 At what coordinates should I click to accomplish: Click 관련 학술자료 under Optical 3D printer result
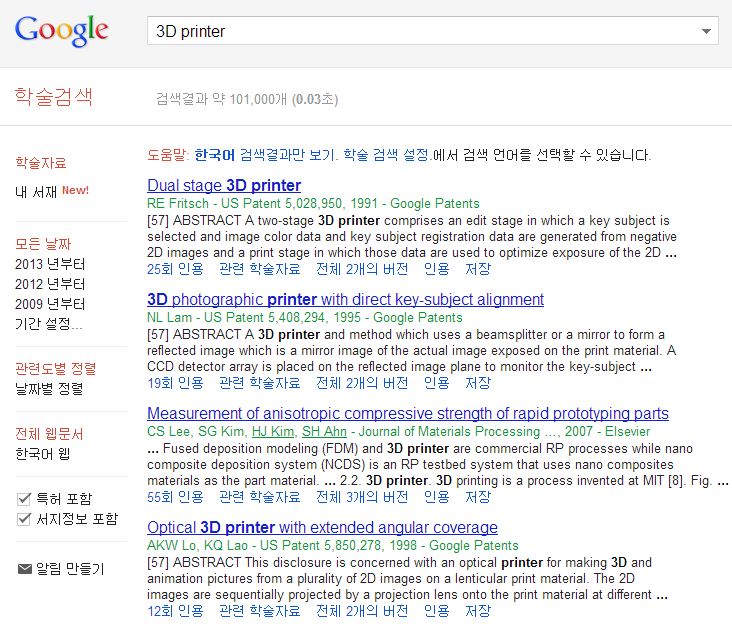point(260,611)
